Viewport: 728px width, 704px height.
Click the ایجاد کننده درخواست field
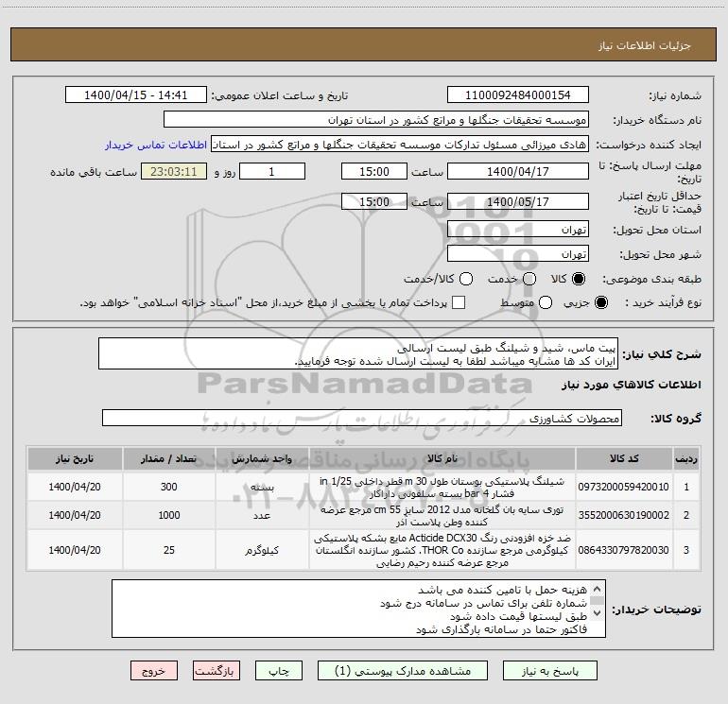[x=399, y=145]
